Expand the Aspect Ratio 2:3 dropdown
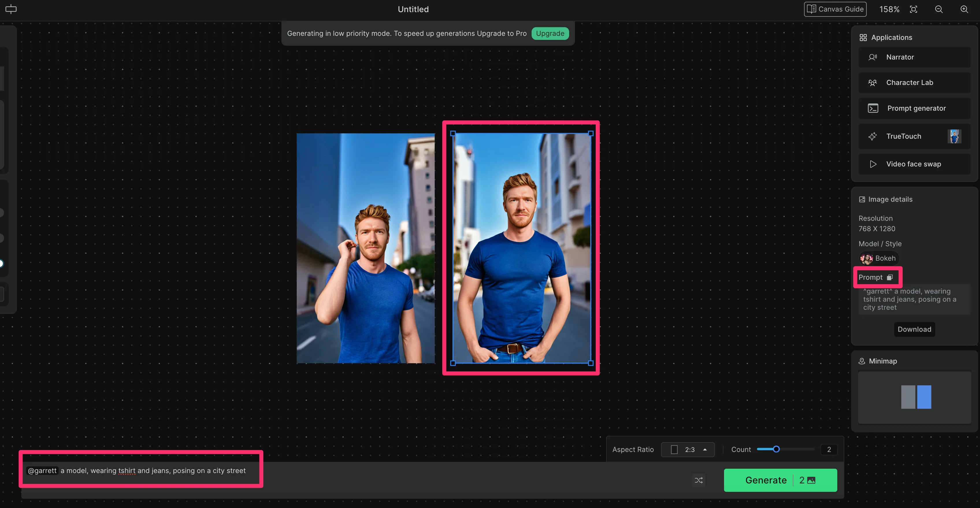The width and height of the screenshot is (980, 508). (688, 449)
